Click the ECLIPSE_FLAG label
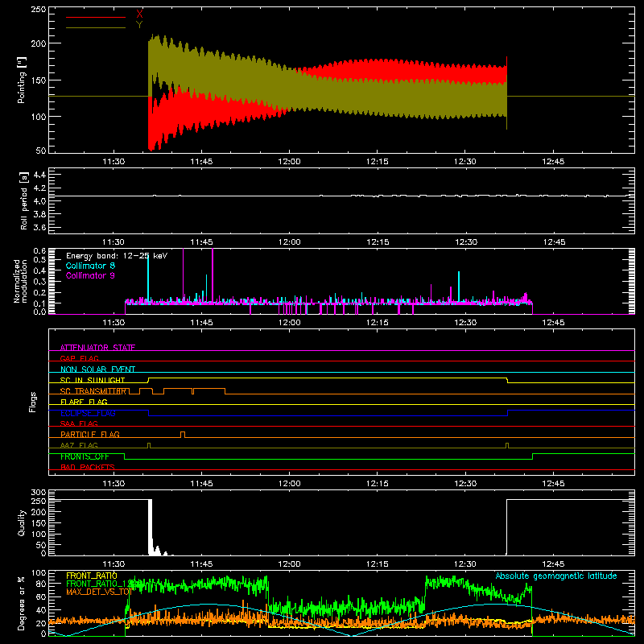Screen dimensions: 644x644 pos(88,413)
